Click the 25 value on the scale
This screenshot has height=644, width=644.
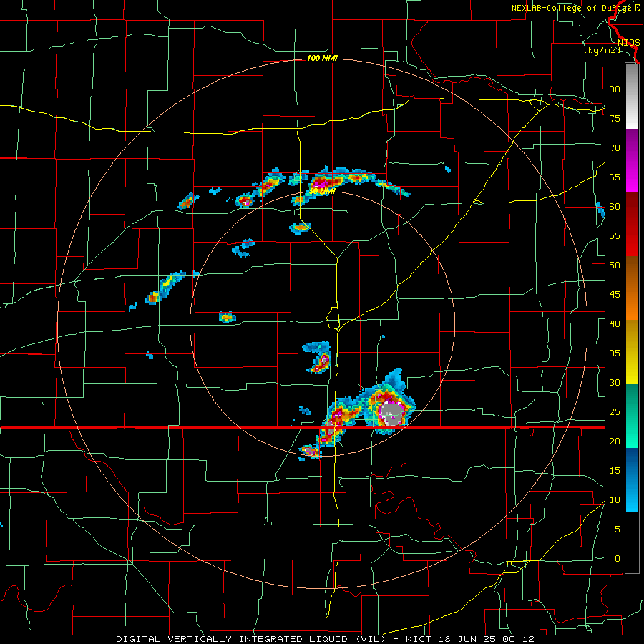pyautogui.click(x=615, y=412)
